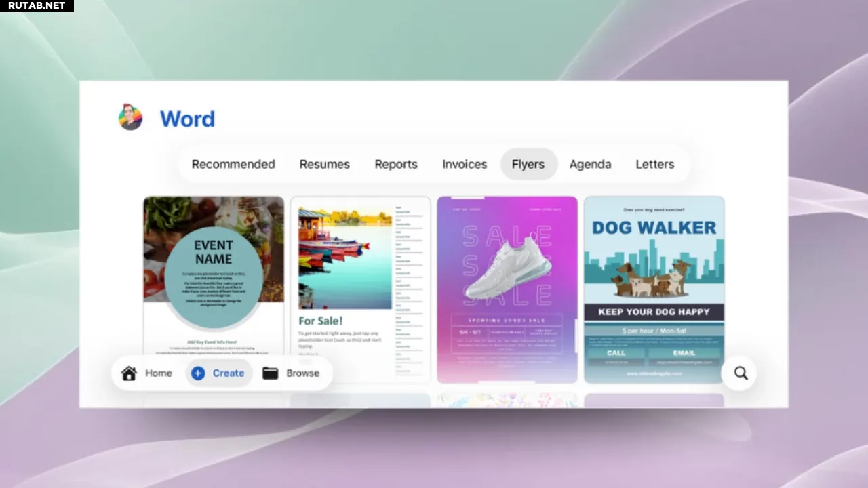Click the Word app title
The width and height of the screenshot is (868, 488).
[187, 119]
